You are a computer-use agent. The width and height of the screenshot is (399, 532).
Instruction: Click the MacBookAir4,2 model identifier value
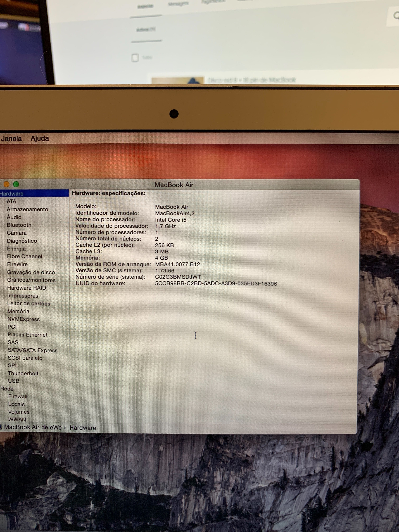pyautogui.click(x=175, y=213)
